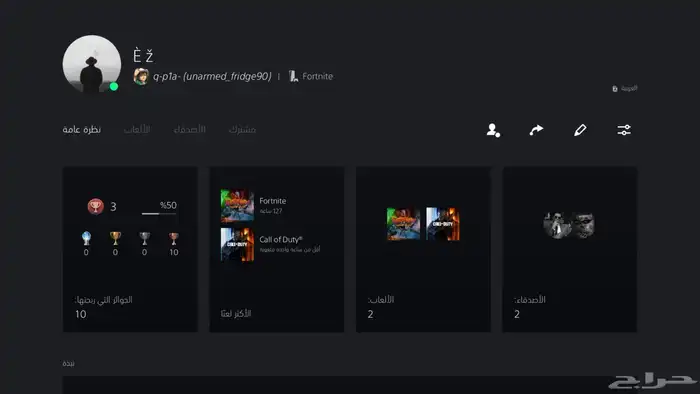Click the %50 trophy progress bar
This screenshot has height=394, width=700.
click(159, 213)
